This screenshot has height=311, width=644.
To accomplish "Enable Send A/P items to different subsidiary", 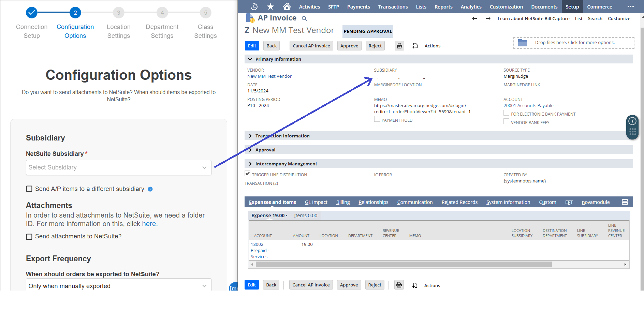I will coord(29,189).
